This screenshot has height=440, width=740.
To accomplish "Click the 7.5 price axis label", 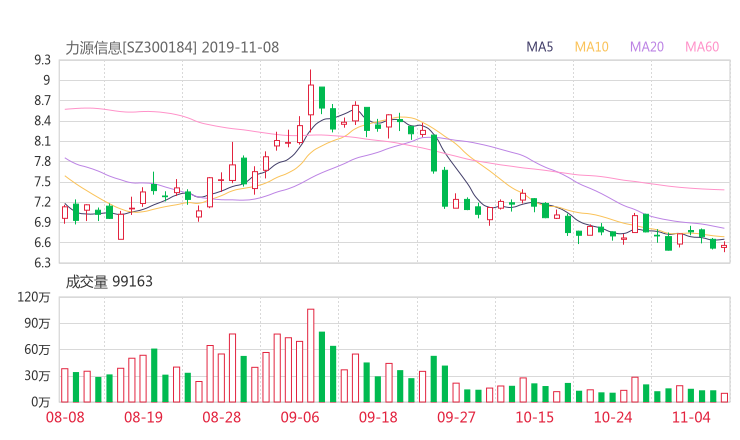I will click(x=42, y=182).
